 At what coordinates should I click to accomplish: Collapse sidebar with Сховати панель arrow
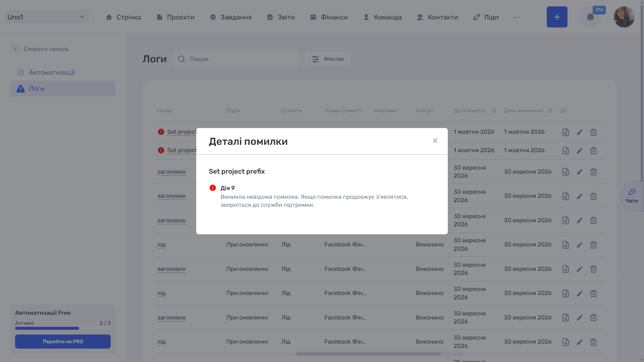pos(15,49)
